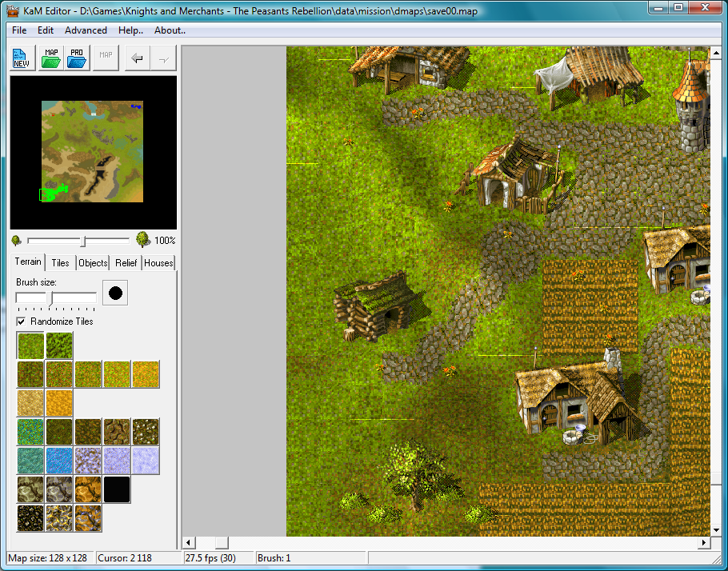
Task: Select the dirt with white pebbles swatch
Action: click(x=146, y=431)
